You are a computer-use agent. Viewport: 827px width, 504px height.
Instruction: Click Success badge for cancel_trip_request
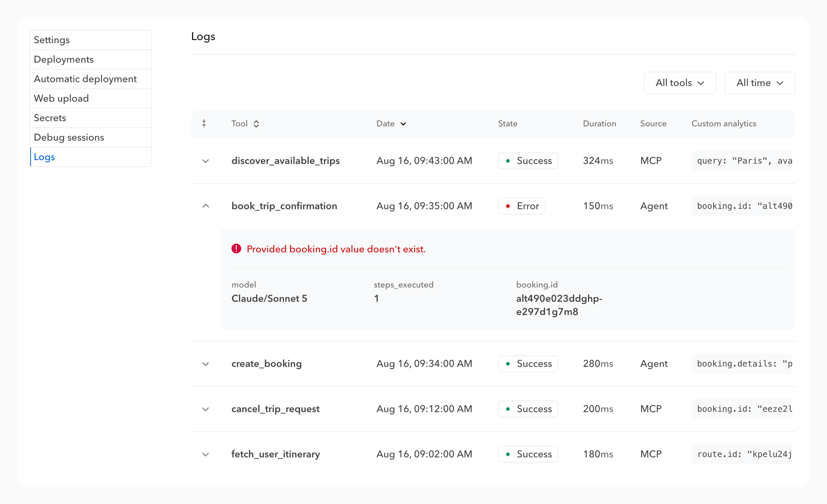(528, 409)
